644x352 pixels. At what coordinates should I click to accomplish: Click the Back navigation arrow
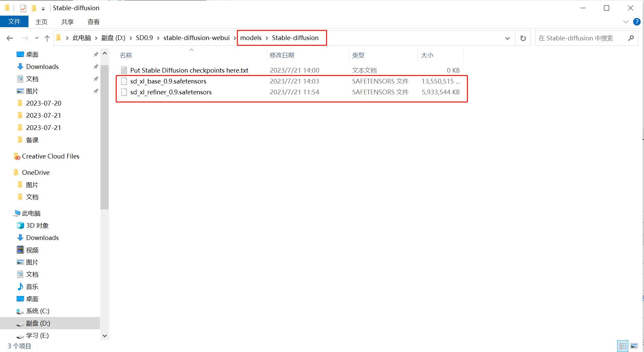click(x=10, y=38)
